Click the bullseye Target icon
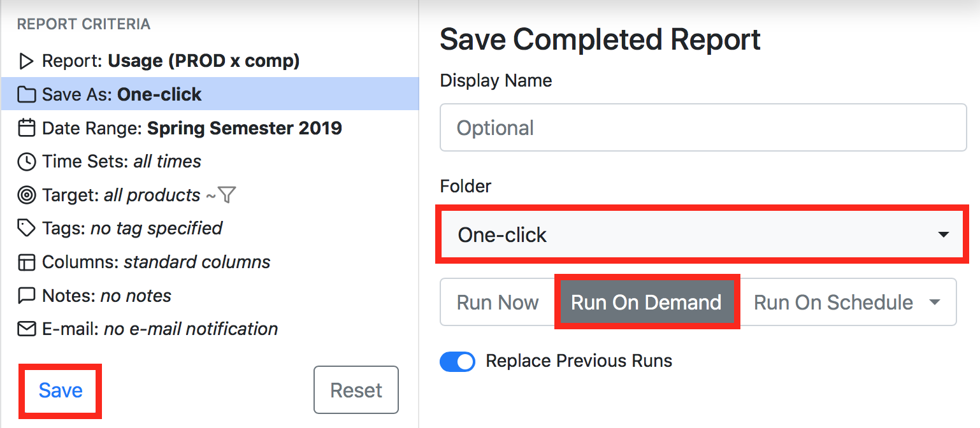Image resolution: width=980 pixels, height=428 pixels. [26, 196]
